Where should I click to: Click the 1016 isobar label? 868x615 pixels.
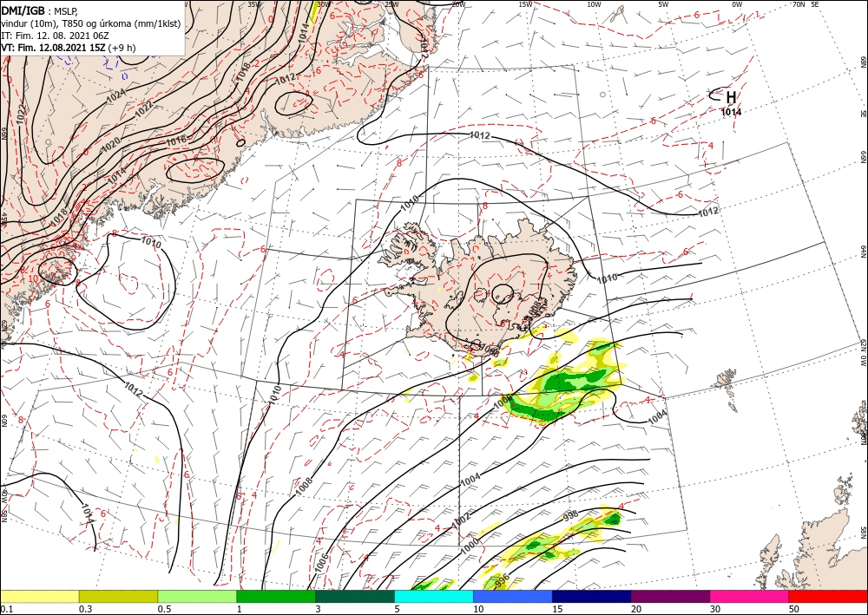(176, 141)
